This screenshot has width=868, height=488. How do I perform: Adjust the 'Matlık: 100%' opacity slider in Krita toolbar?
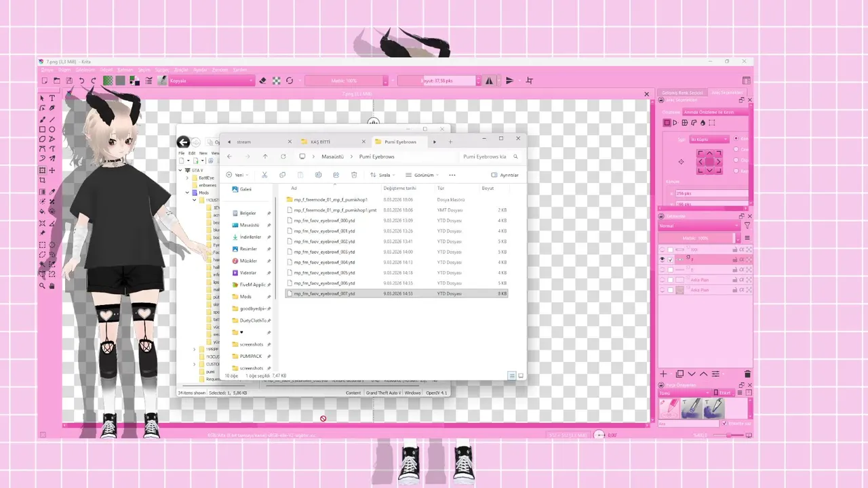coord(344,81)
